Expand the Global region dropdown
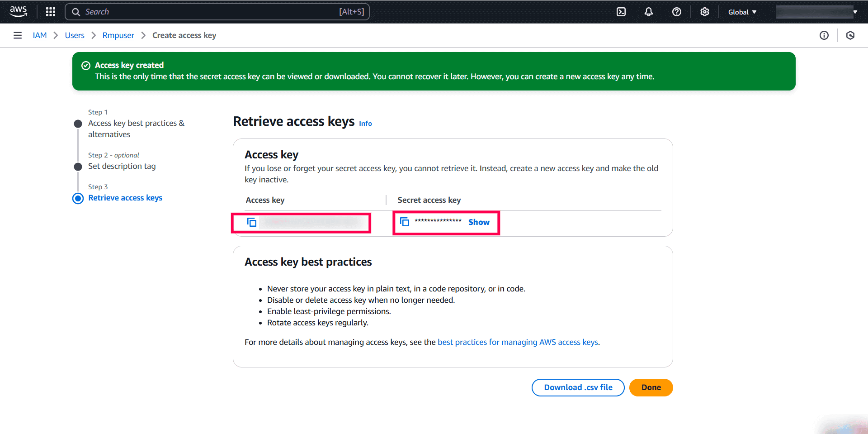The height and width of the screenshot is (434, 868). [742, 12]
